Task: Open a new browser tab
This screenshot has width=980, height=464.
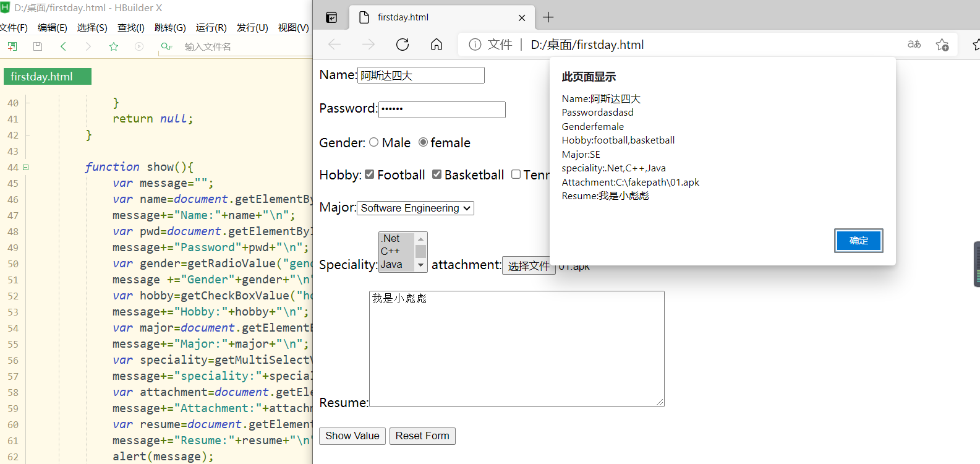Action: (548, 17)
